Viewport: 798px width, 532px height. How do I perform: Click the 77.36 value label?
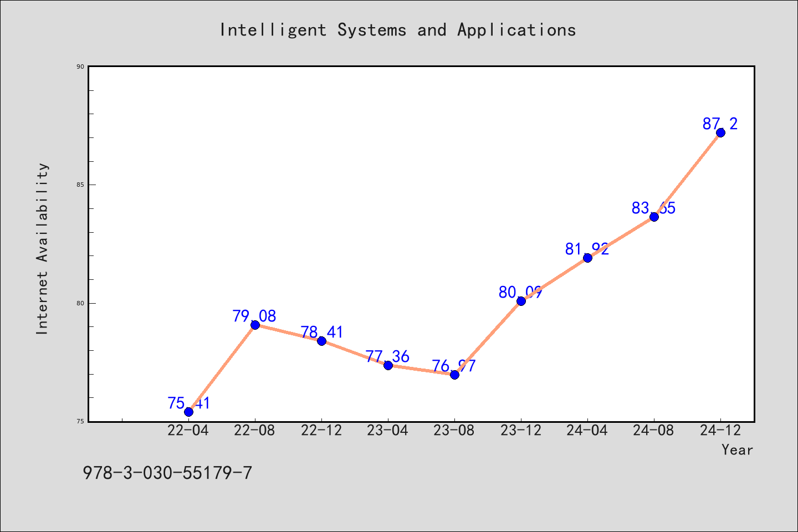tap(387, 356)
